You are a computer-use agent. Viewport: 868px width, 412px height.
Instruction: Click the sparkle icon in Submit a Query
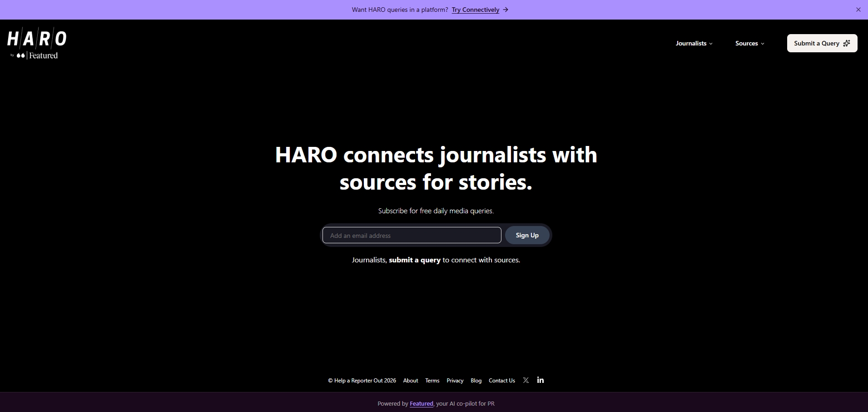pyautogui.click(x=847, y=43)
